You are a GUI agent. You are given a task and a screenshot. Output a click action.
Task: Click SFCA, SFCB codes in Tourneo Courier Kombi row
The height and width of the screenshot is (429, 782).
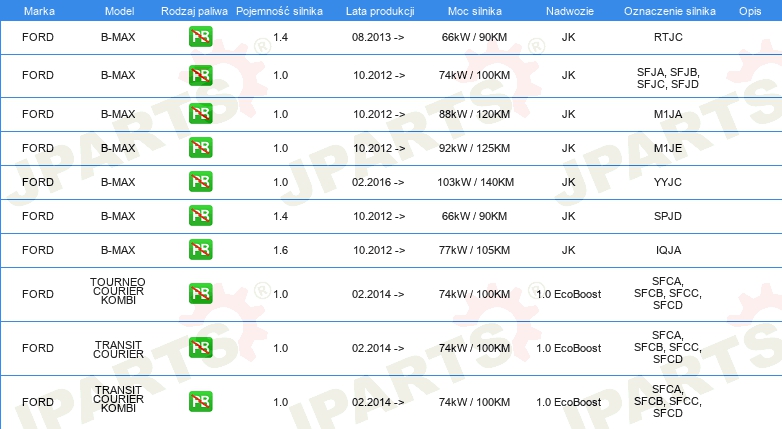tap(668, 293)
